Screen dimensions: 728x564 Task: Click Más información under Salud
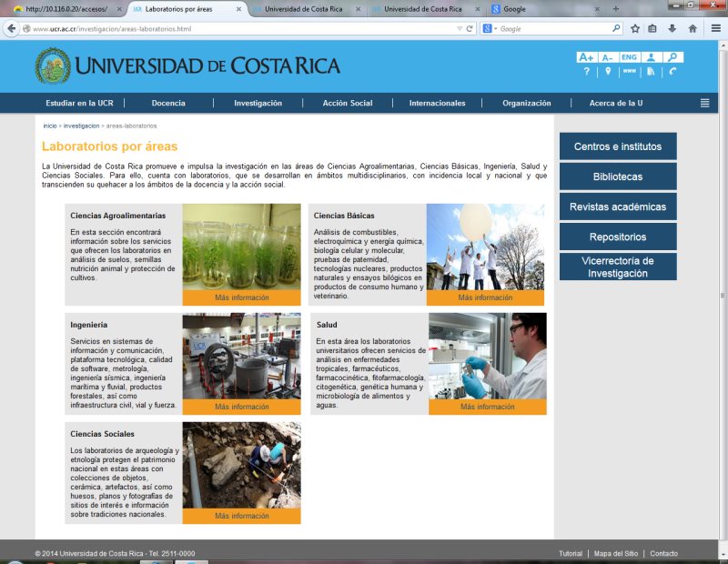[x=488, y=407]
